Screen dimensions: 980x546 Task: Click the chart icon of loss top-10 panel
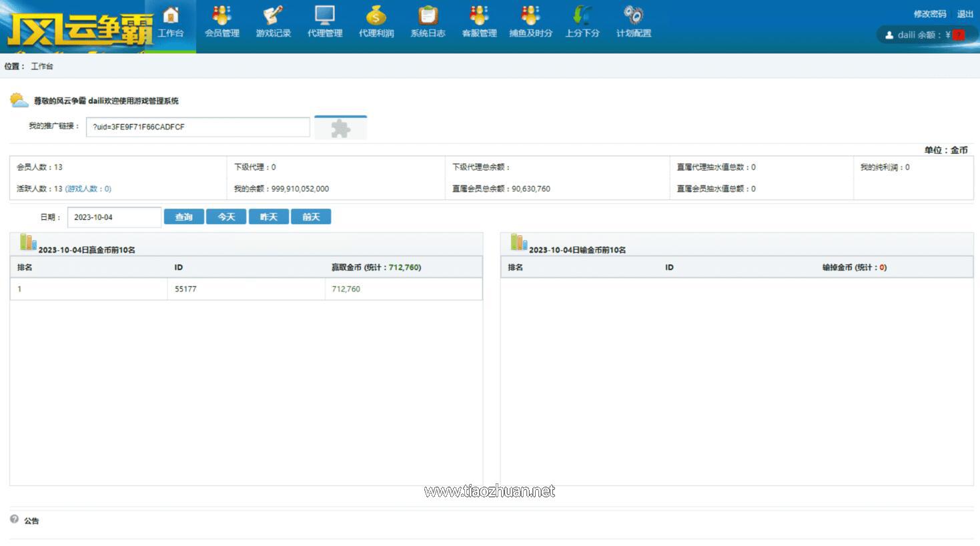(x=519, y=242)
